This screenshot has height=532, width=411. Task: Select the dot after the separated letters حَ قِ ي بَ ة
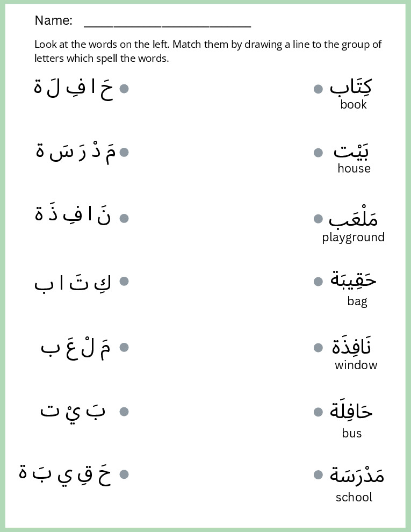pyautogui.click(x=124, y=475)
